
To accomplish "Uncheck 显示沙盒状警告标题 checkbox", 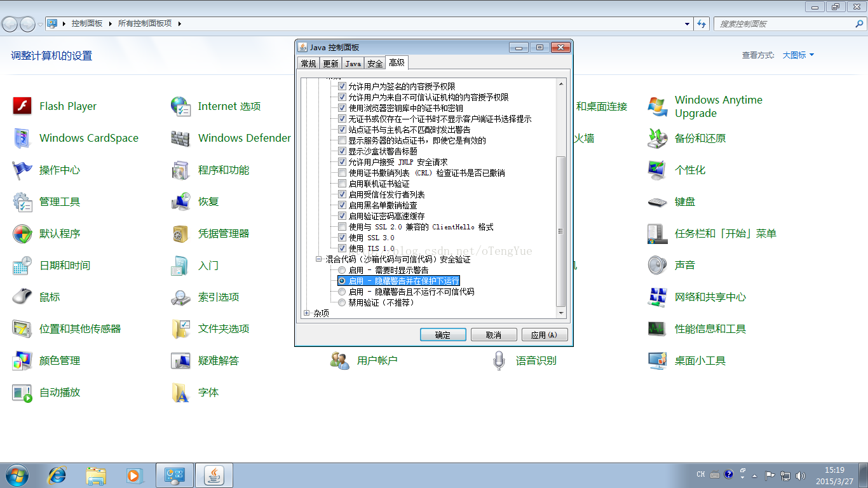I will tap(342, 151).
